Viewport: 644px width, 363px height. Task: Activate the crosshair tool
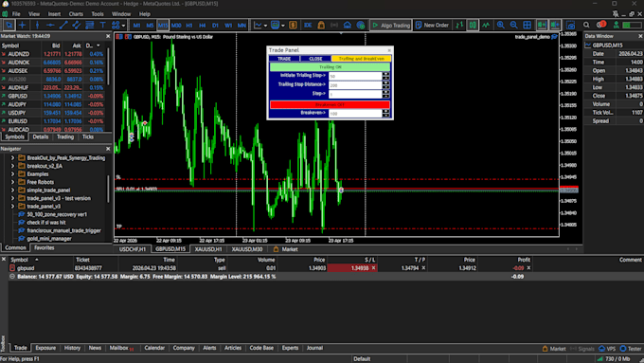click(22, 26)
